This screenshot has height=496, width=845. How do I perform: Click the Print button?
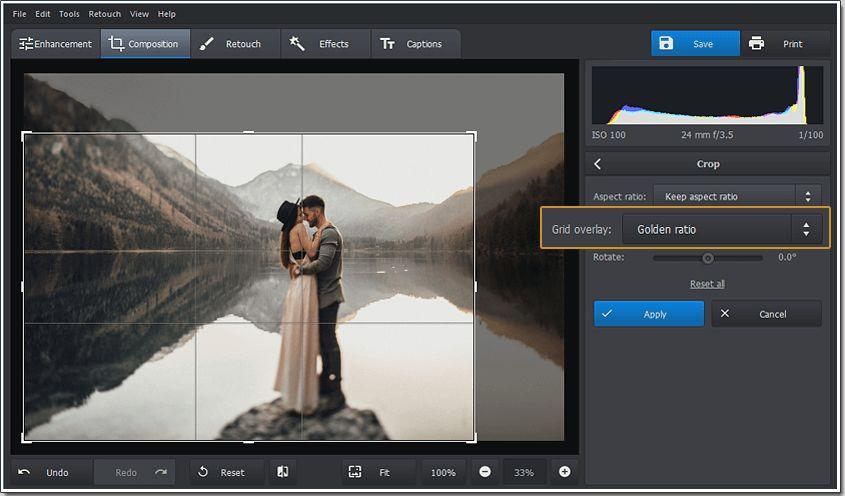coord(785,44)
